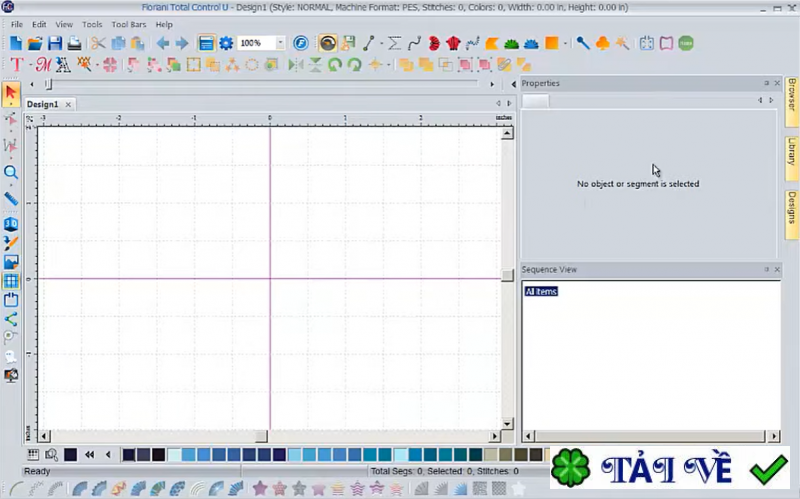Undo with left blue arrow
800x499 pixels.
pos(163,43)
